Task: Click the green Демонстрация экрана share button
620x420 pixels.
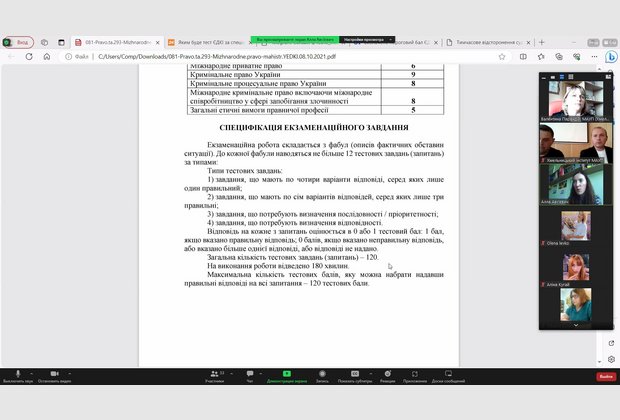Action: (x=287, y=376)
